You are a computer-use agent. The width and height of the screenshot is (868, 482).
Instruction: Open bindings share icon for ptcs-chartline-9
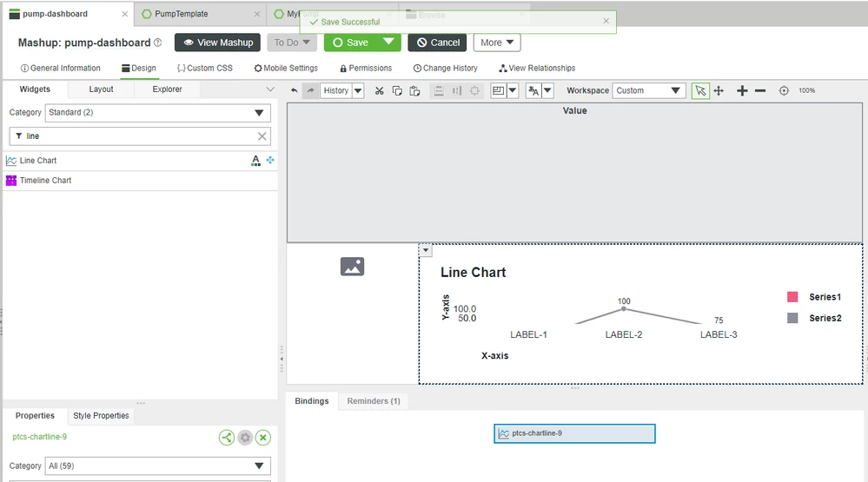point(227,438)
